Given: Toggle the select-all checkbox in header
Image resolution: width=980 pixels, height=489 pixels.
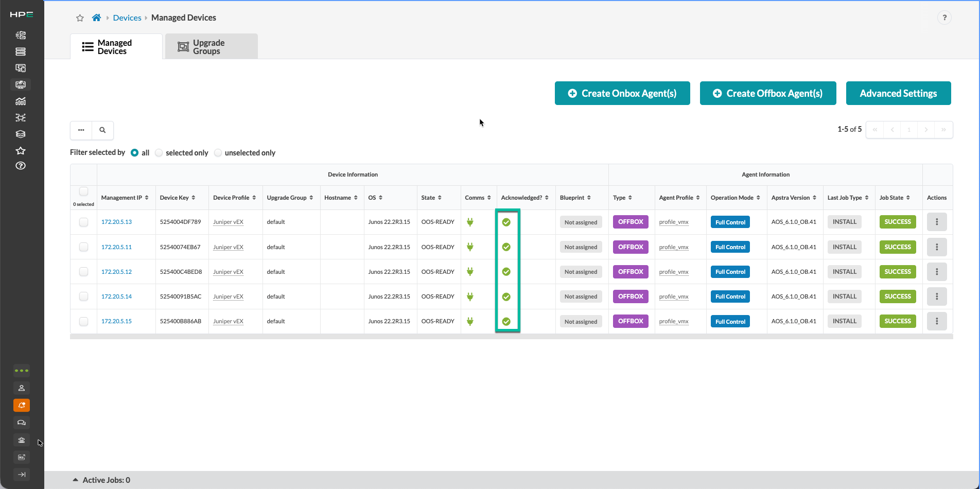Looking at the screenshot, I should click(83, 191).
